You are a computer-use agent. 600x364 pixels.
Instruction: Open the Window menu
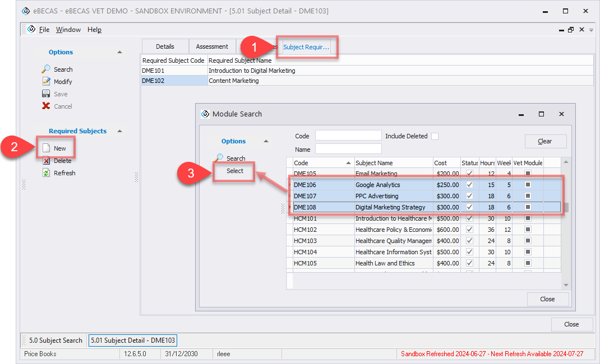68,30
